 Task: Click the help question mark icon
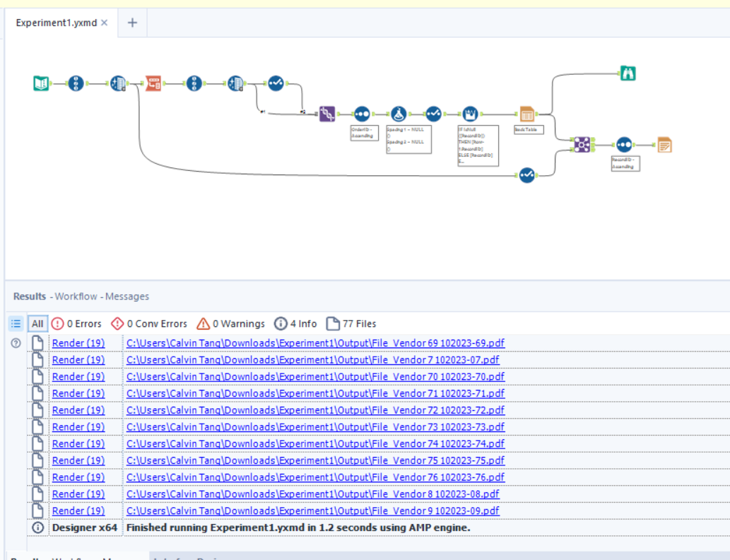point(15,343)
